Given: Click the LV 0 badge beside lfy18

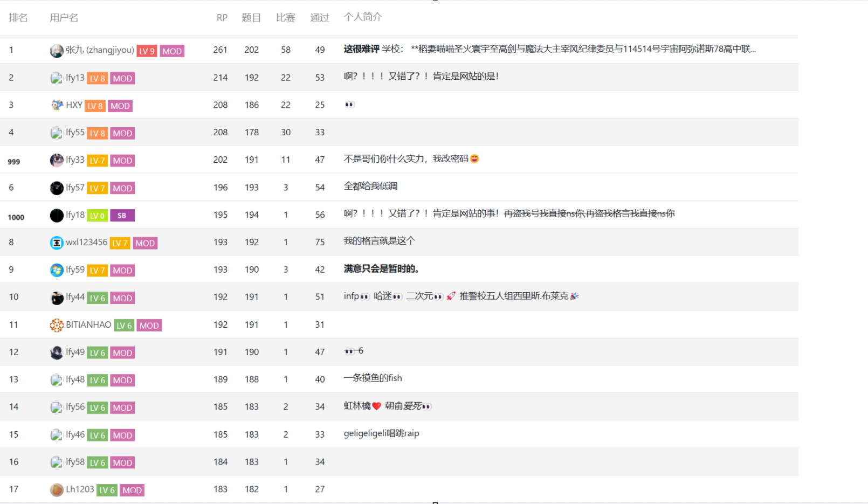Looking at the screenshot, I should point(97,216).
